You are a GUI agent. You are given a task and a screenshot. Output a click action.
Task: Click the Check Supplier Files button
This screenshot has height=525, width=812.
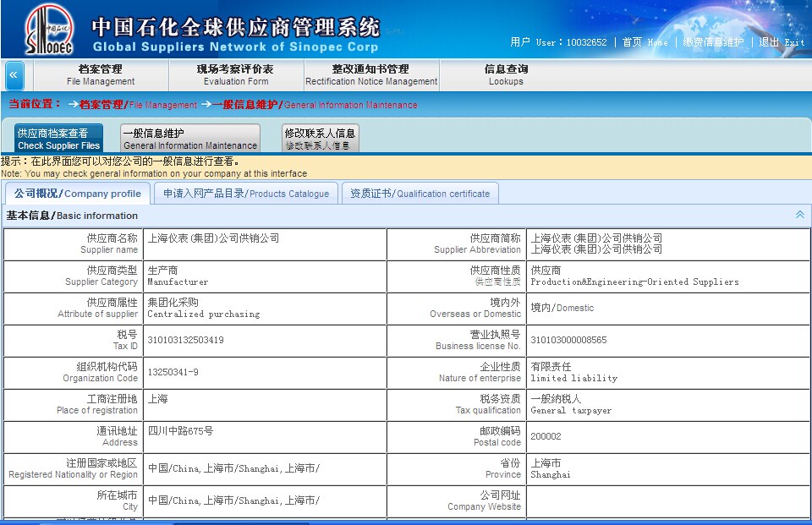click(x=58, y=139)
